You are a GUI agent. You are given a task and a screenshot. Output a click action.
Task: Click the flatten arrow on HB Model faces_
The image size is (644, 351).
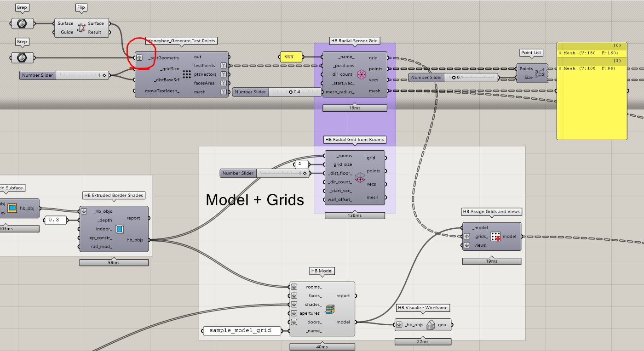294,296
